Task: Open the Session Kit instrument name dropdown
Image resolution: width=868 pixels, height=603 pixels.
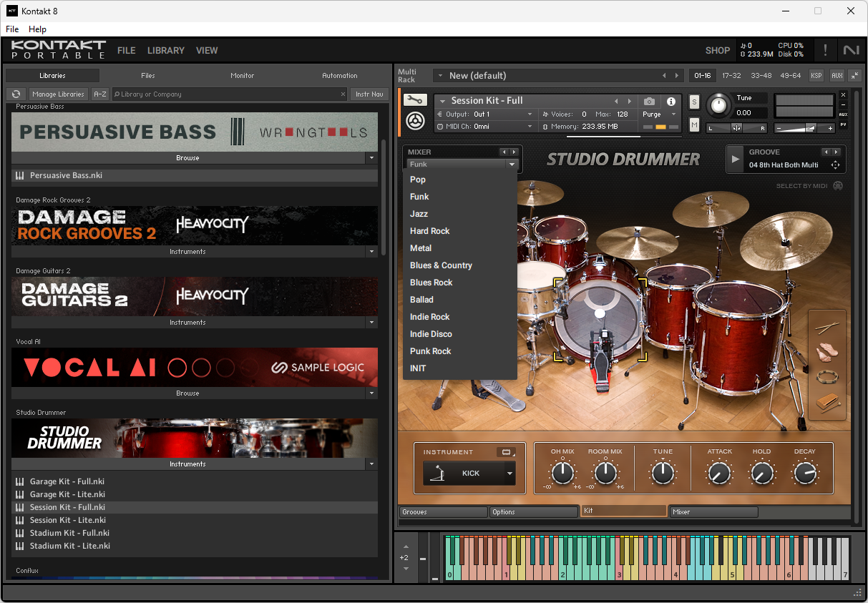Action: click(443, 101)
